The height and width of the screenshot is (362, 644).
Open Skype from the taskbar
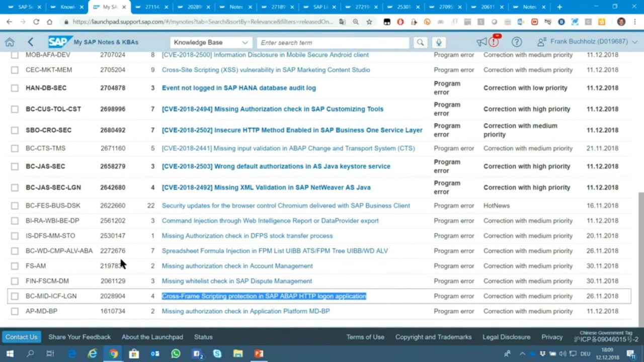click(217, 353)
